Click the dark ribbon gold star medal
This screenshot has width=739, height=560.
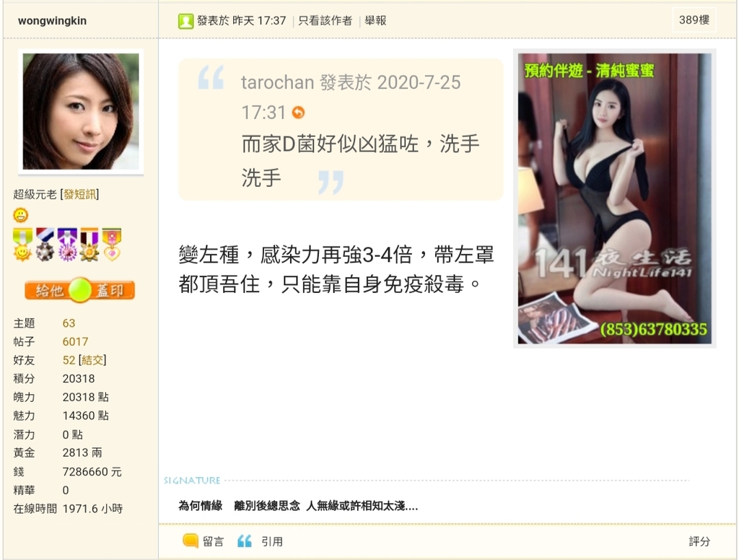tap(89, 245)
